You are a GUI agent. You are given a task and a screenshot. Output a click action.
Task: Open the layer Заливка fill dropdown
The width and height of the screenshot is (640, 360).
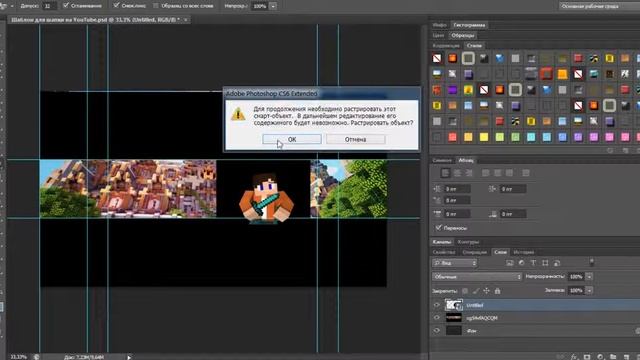(x=589, y=290)
